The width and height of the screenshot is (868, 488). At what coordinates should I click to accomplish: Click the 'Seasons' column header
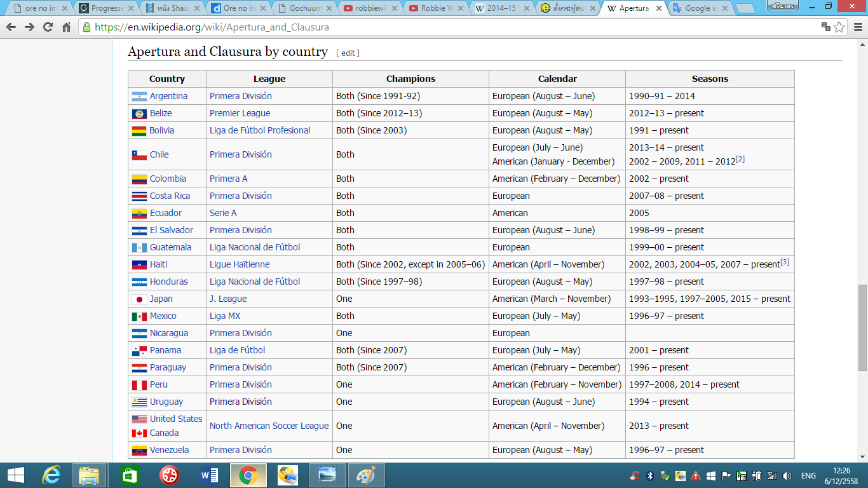[x=710, y=79]
